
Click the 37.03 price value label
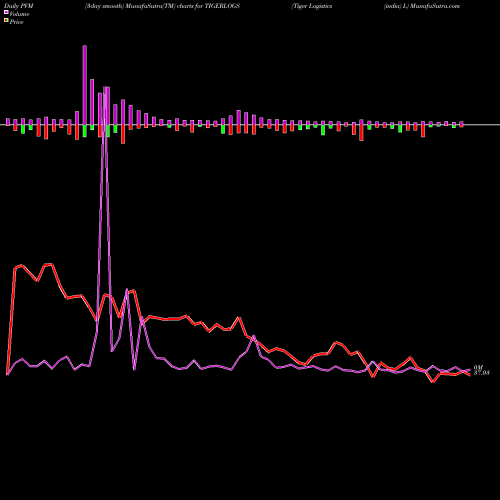click(481, 373)
